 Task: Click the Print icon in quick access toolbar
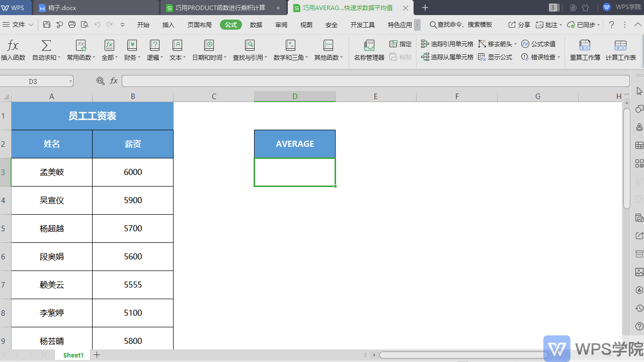(71, 24)
